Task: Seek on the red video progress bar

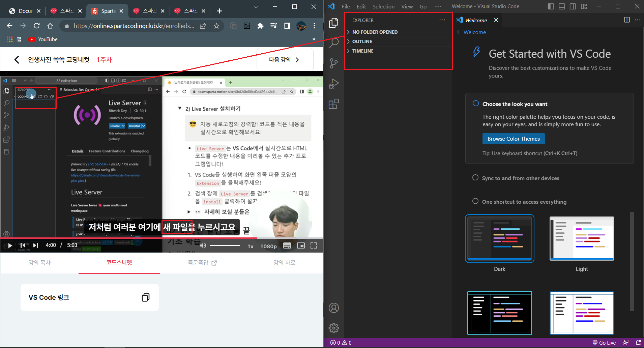Action: pos(162,238)
